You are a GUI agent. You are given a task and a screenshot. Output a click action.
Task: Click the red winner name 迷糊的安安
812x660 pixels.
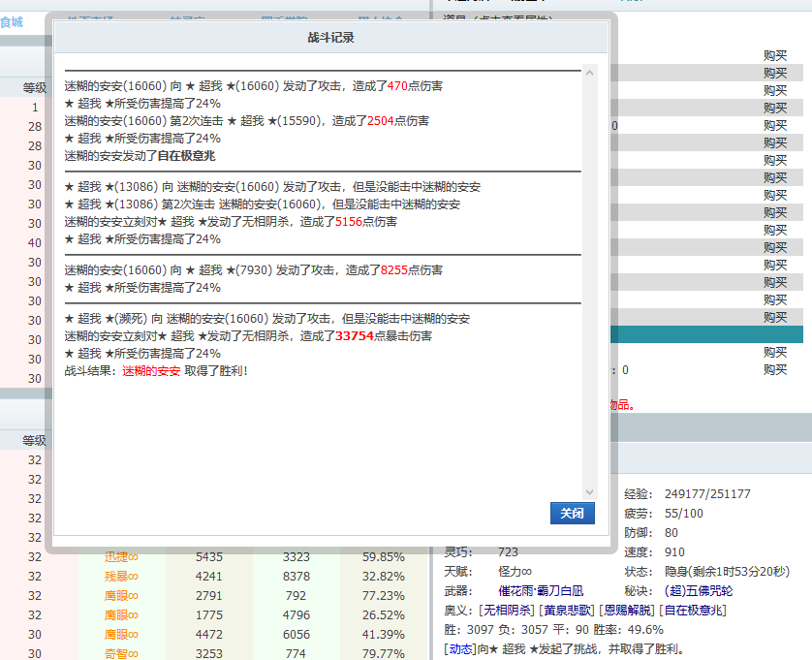tap(151, 371)
